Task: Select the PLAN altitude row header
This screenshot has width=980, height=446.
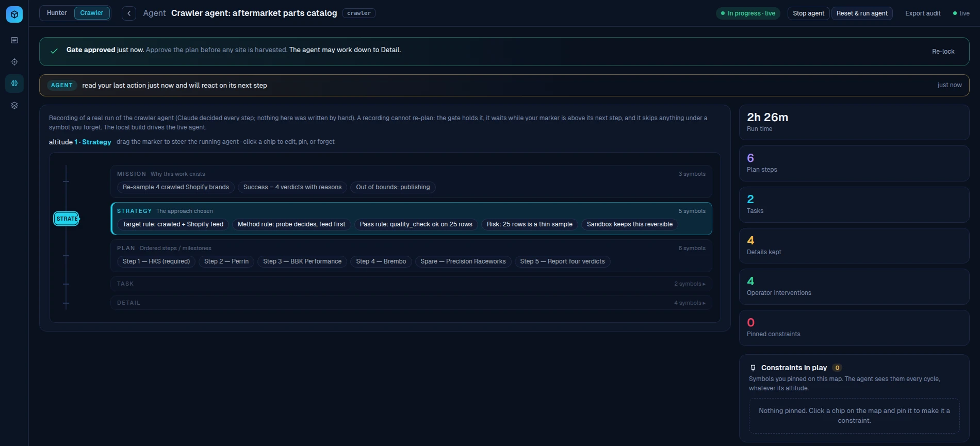Action: point(126,248)
